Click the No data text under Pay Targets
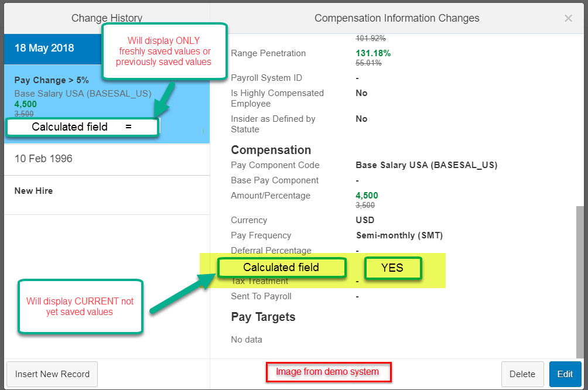This screenshot has height=390, width=588. (247, 340)
